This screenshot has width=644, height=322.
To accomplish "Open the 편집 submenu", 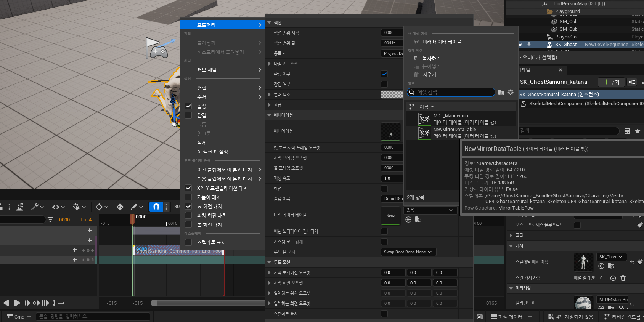I will [x=222, y=88].
